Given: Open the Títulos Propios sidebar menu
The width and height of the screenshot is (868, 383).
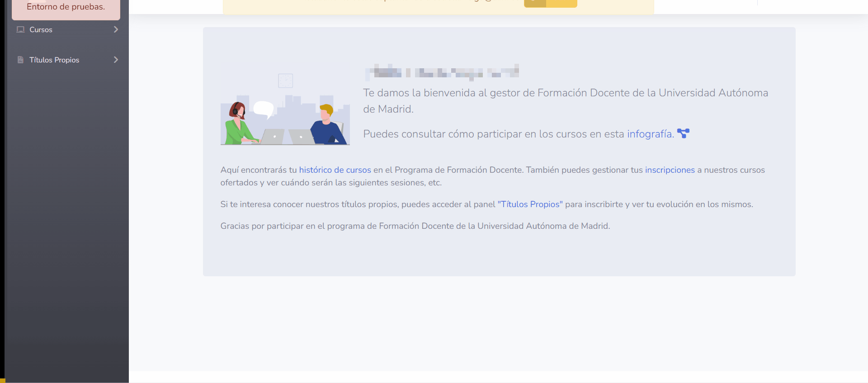Looking at the screenshot, I should [54, 60].
